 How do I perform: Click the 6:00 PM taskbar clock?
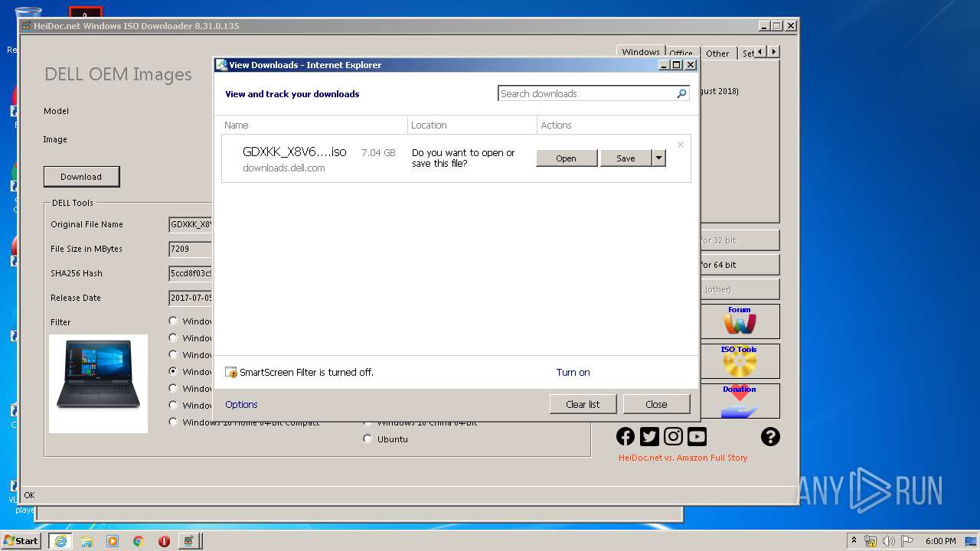click(x=940, y=541)
